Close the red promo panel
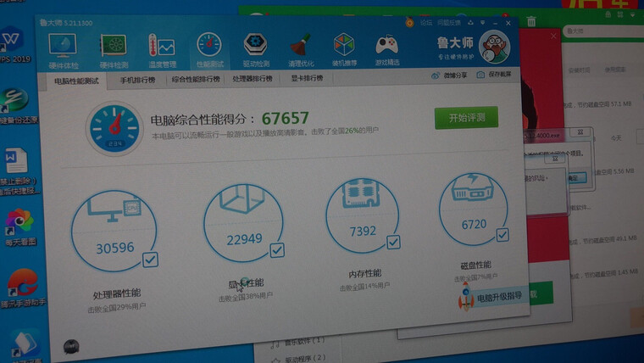 [553, 36]
